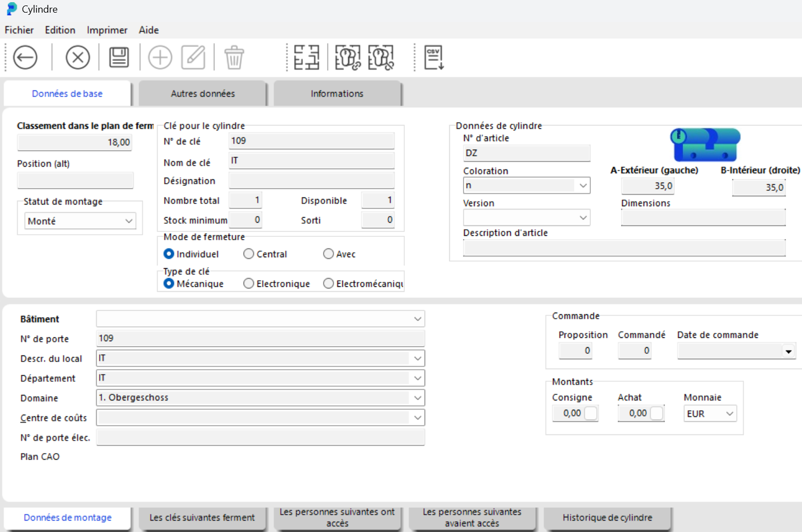Switch to the Autres données tab
The width and height of the screenshot is (802, 532).
[x=202, y=94]
